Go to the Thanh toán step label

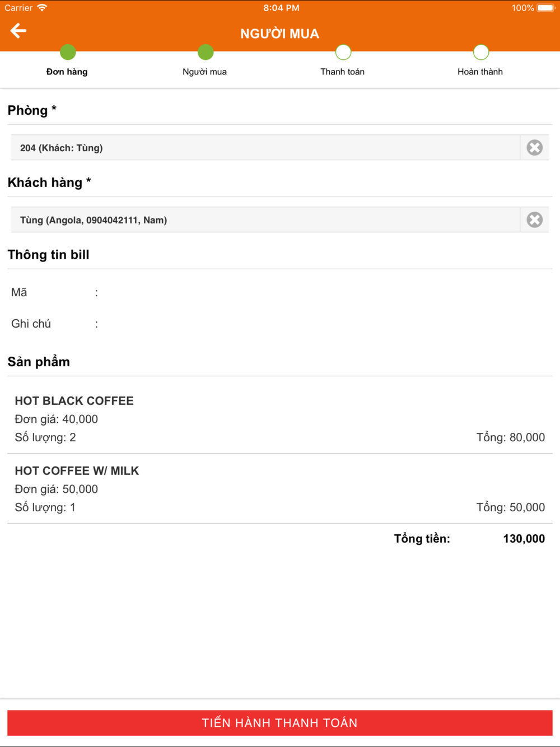point(342,72)
